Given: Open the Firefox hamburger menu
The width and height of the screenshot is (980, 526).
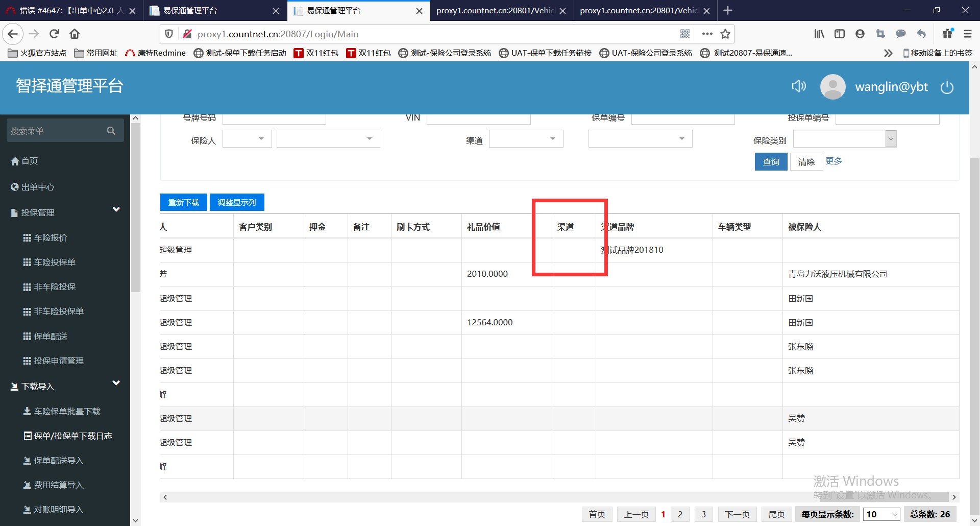Looking at the screenshot, I should 967,34.
